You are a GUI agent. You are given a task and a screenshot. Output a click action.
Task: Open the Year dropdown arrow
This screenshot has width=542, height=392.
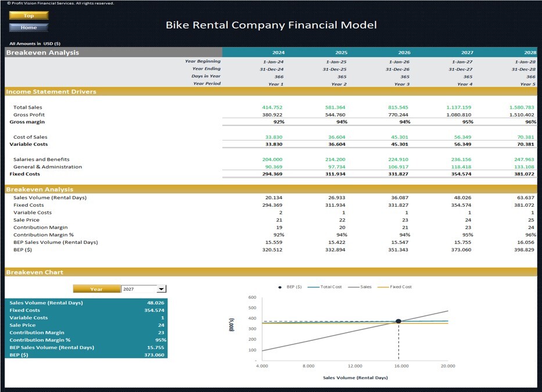click(161, 289)
